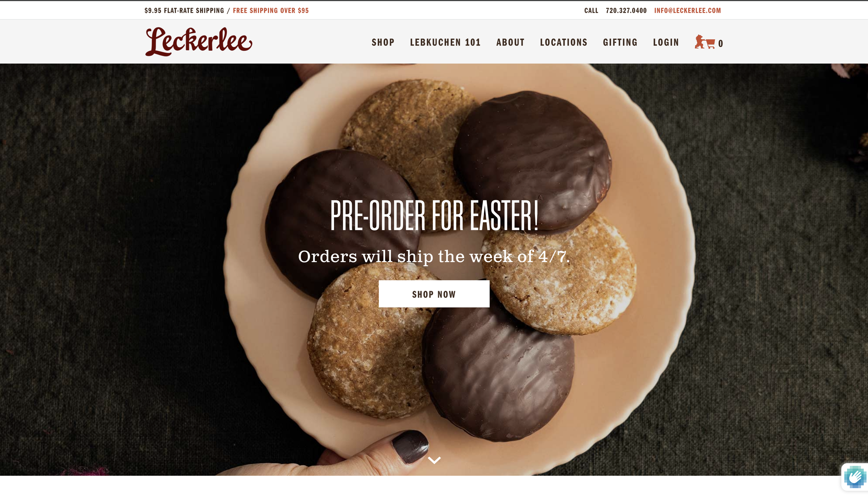Click the Login link

pos(666,42)
